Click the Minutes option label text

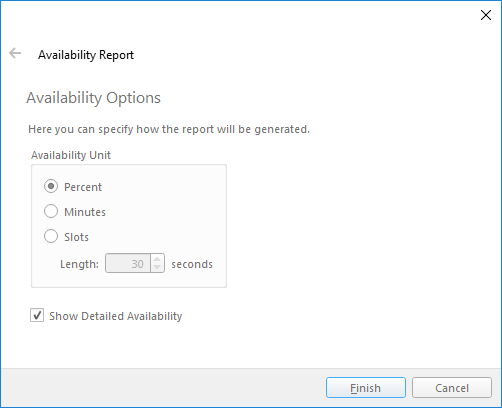[x=85, y=212]
